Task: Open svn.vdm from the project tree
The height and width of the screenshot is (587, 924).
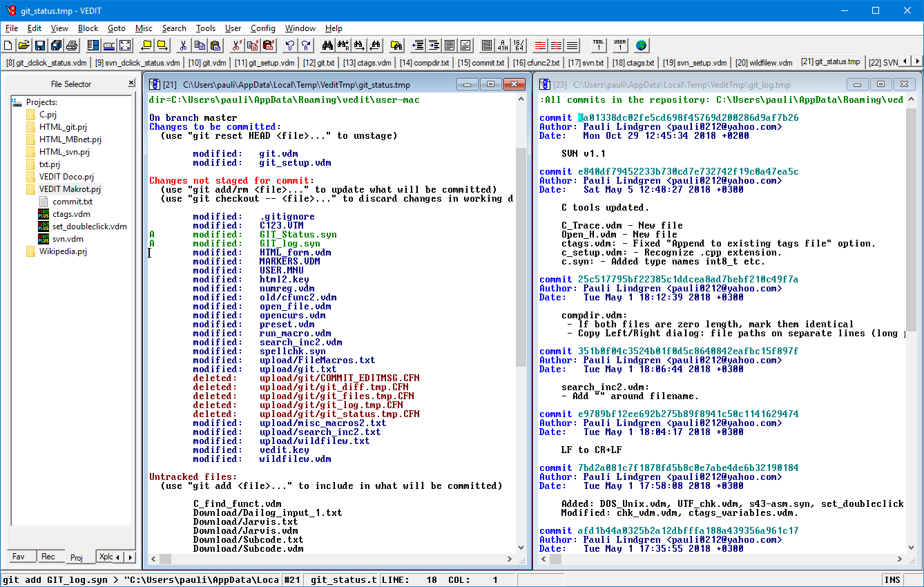Action: [x=68, y=239]
